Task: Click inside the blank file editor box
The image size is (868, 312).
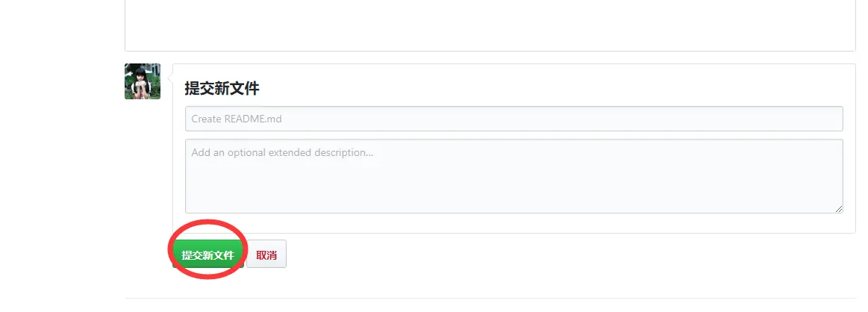Action: coord(490,25)
